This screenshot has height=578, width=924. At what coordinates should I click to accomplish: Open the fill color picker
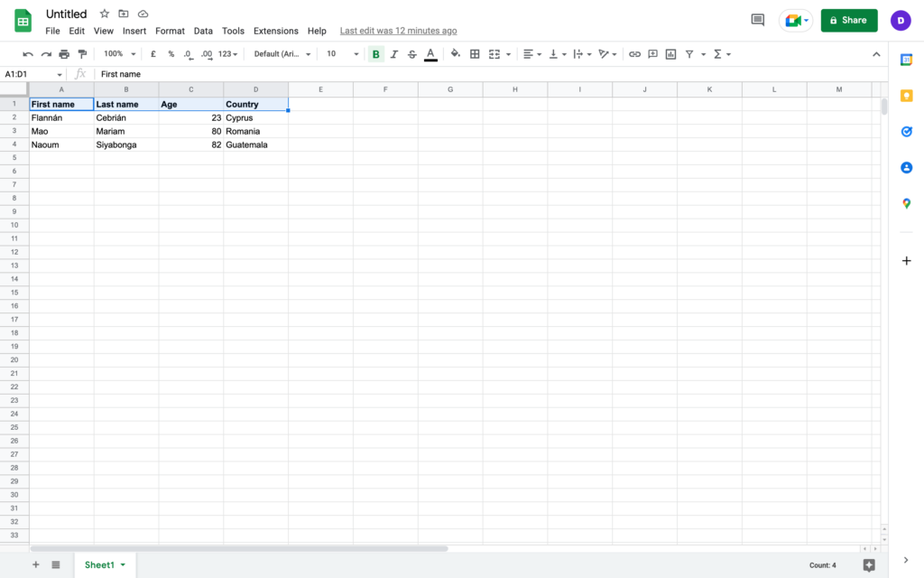pos(455,54)
